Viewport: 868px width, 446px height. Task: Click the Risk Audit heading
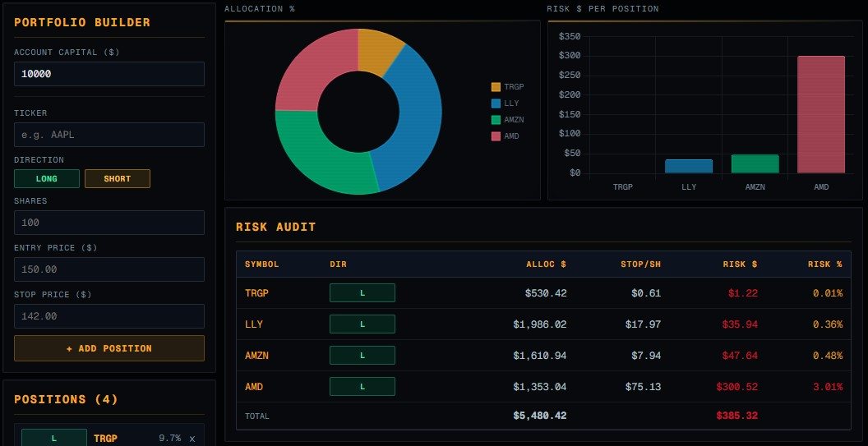click(x=275, y=227)
